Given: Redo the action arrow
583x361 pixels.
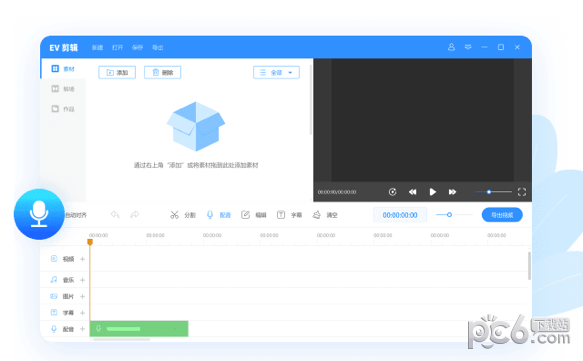Looking at the screenshot, I should (x=135, y=215).
